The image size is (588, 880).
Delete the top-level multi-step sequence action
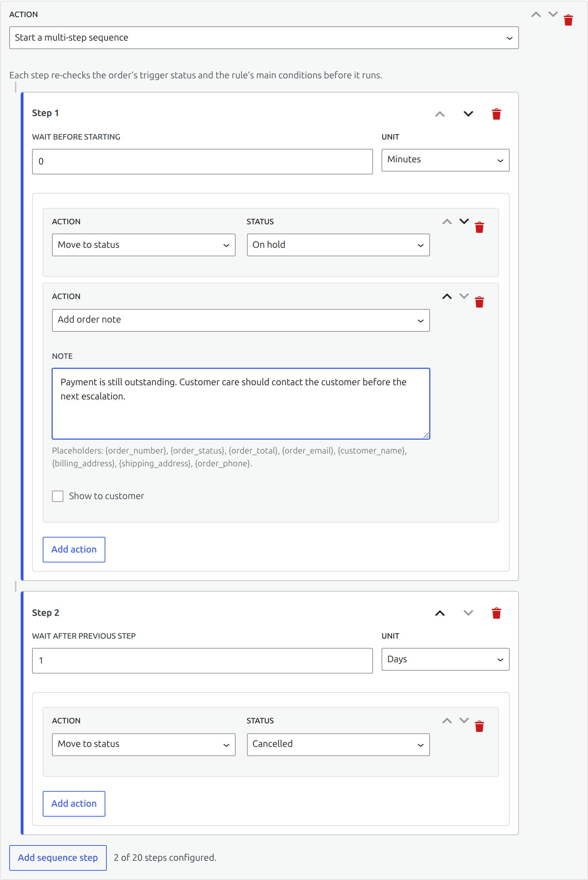[568, 20]
